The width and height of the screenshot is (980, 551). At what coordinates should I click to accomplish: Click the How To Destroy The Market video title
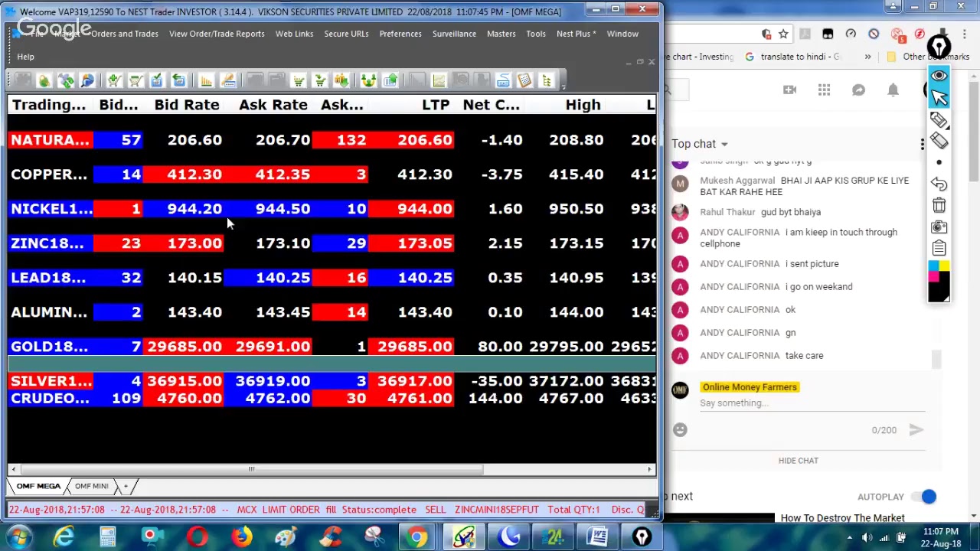click(842, 518)
